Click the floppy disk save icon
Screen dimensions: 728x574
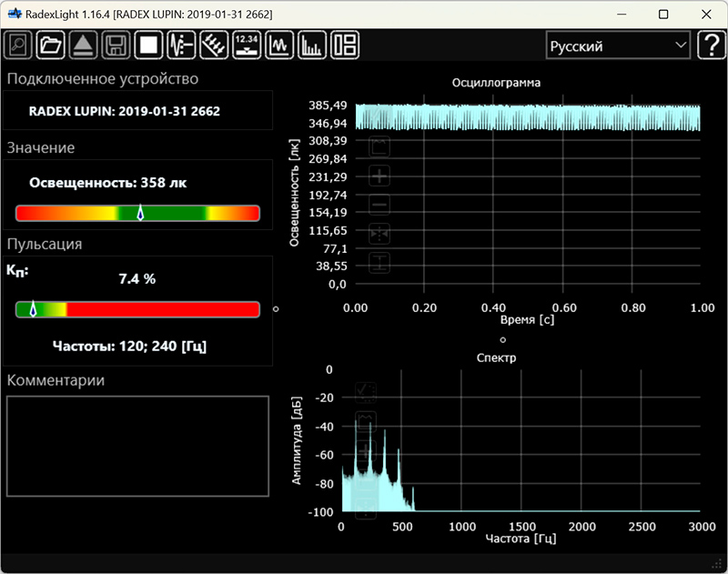[116, 45]
